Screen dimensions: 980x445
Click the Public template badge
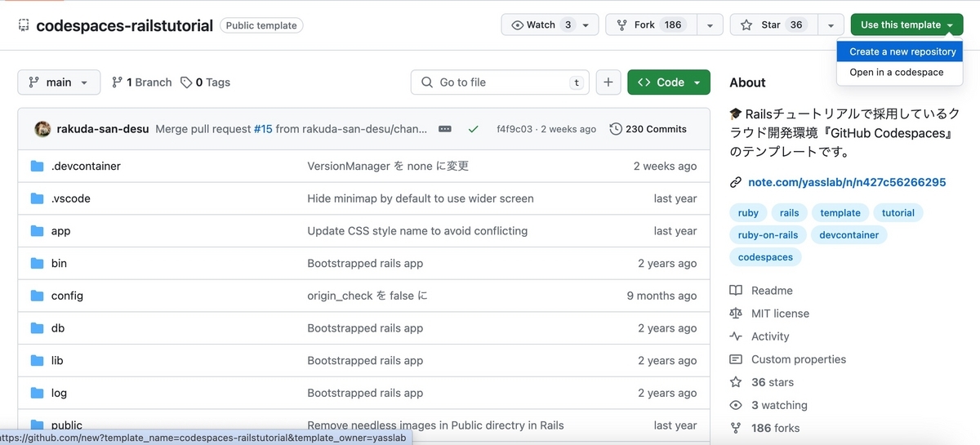(x=261, y=25)
